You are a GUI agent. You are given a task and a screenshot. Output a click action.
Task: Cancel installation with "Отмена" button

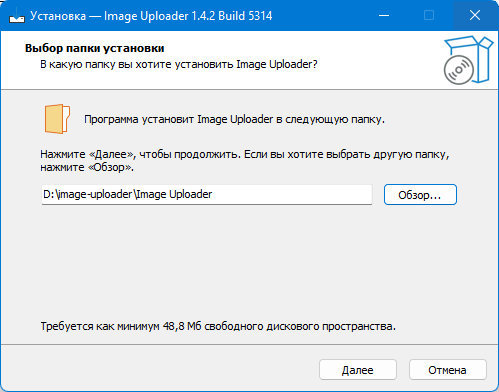448,370
